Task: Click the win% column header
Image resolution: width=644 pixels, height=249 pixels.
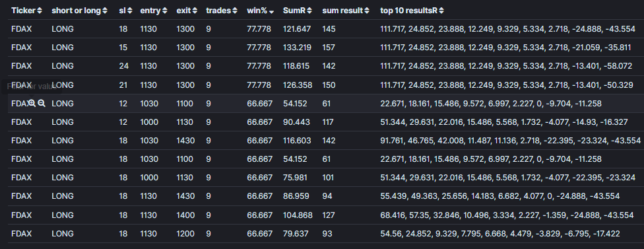Action: click(x=257, y=11)
